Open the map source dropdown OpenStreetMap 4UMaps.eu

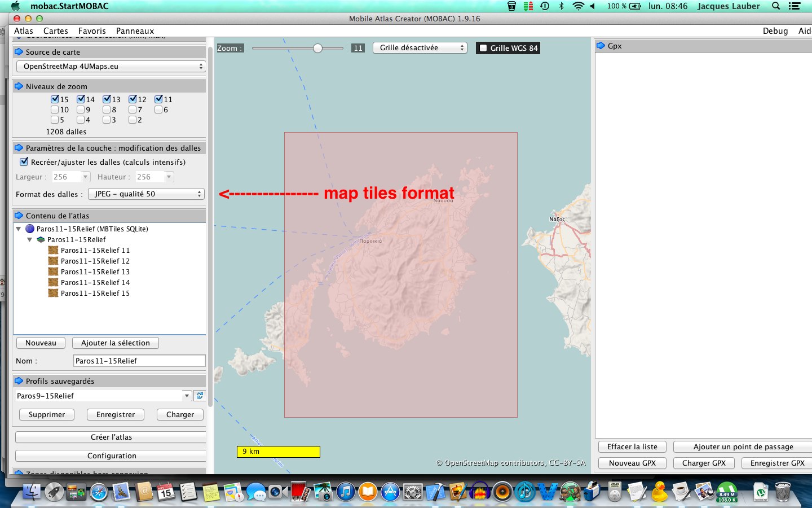tap(111, 67)
